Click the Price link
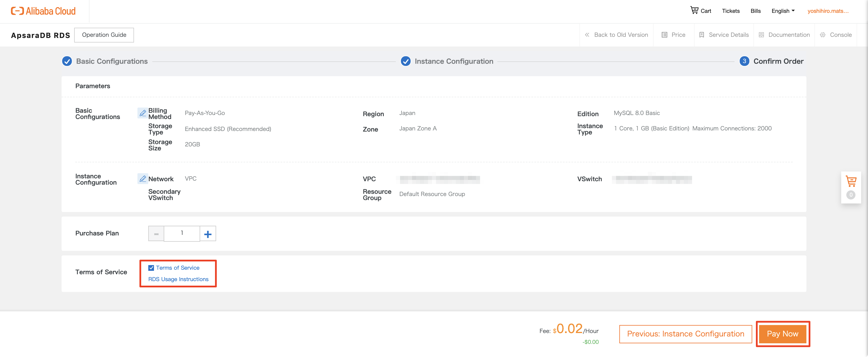The width and height of the screenshot is (868, 357). [678, 35]
